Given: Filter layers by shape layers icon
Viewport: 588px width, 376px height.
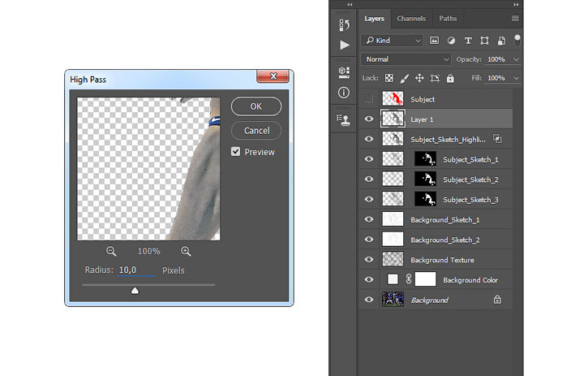Looking at the screenshot, I should click(x=484, y=41).
